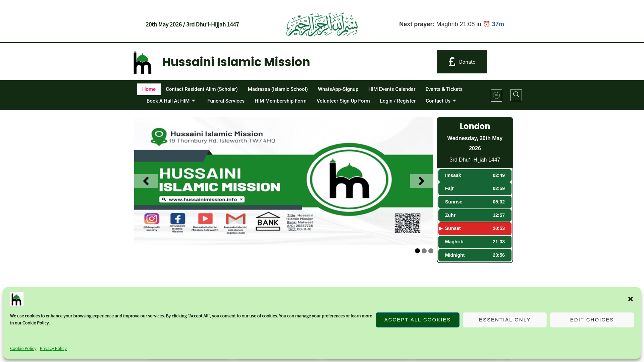Open Volunteer Sign Up Form

pos(343,101)
